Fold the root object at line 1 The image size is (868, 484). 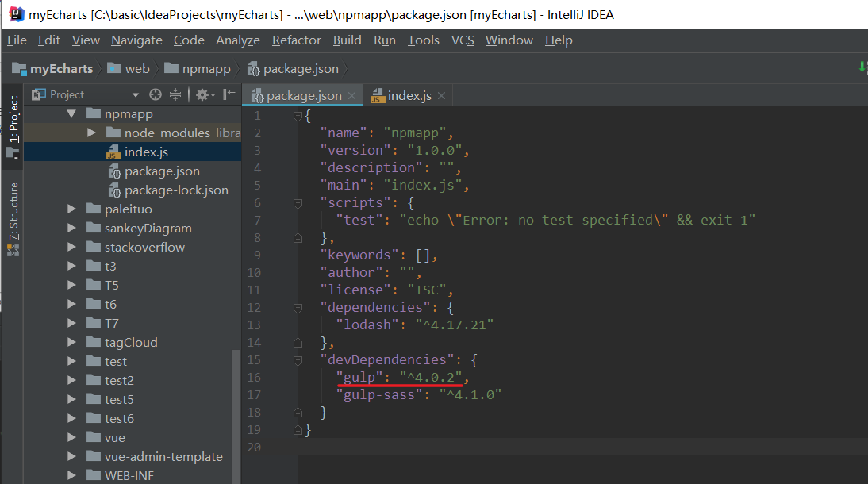[x=298, y=115]
